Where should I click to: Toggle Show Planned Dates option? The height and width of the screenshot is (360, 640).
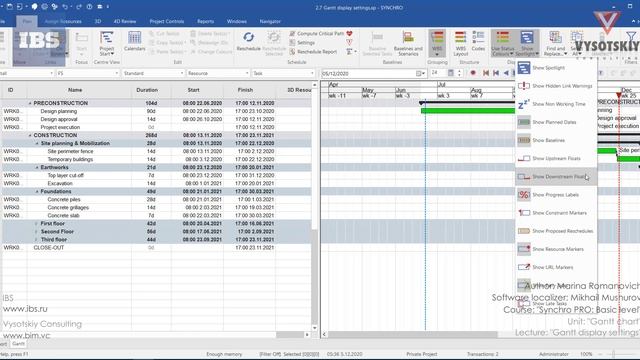[x=556, y=122]
